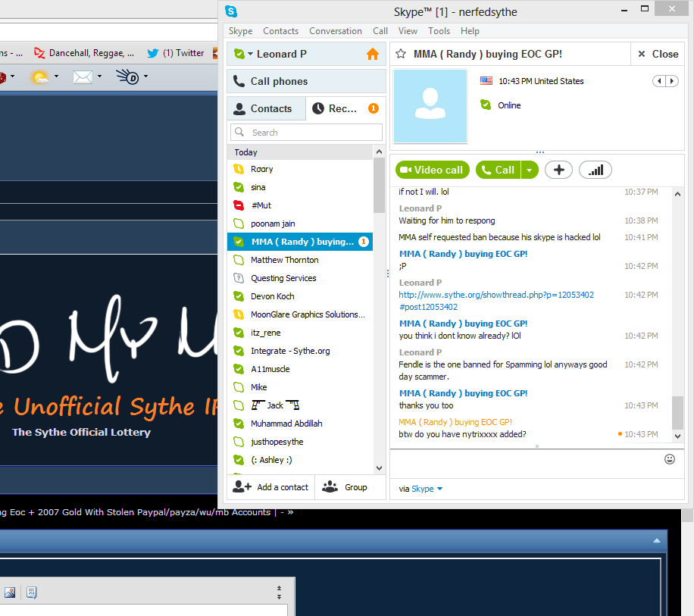Click the chat history scrollbar thumb
This screenshot has height=616, width=694.
point(677,412)
